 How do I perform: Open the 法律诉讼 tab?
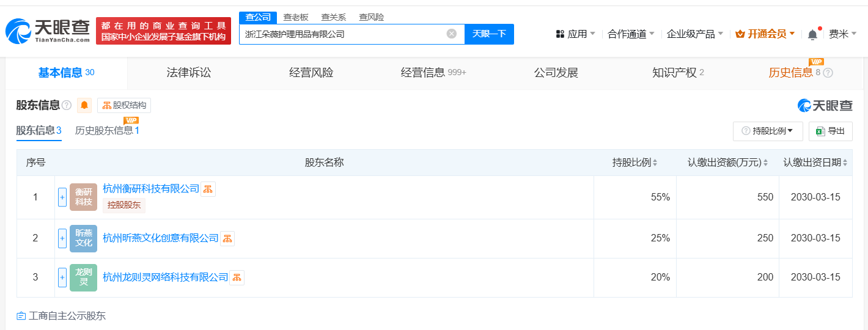tap(189, 73)
